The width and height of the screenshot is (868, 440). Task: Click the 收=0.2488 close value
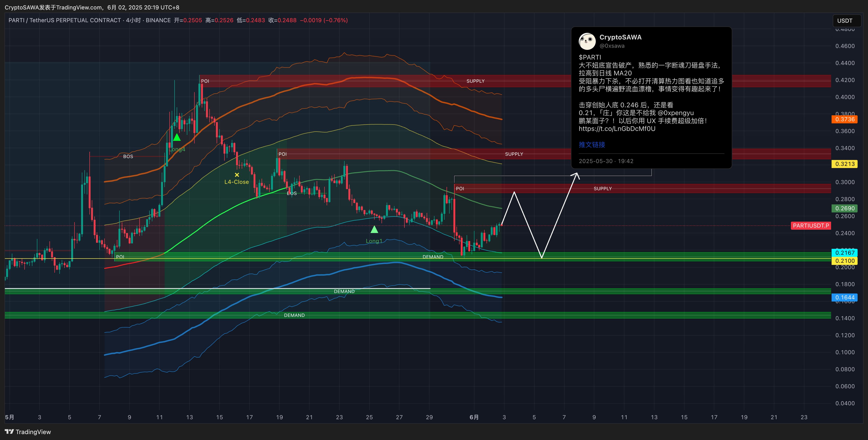[282, 20]
